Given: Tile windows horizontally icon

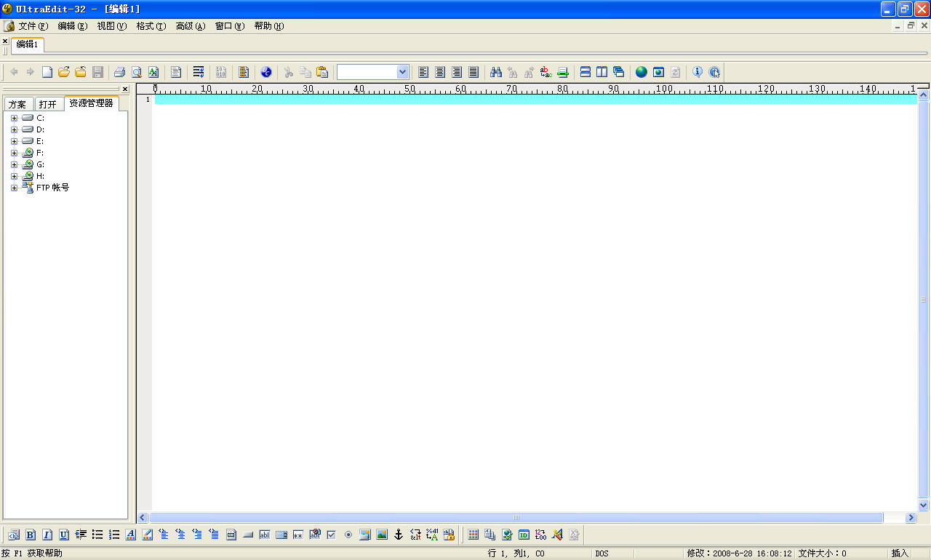Looking at the screenshot, I should pyautogui.click(x=586, y=72).
